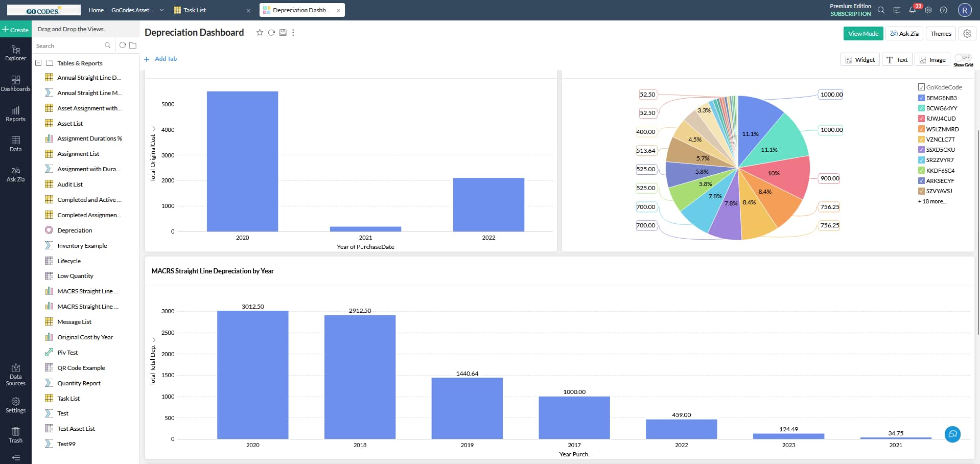Click the Add Tab link
The height and width of the screenshot is (464, 980).
coord(165,59)
